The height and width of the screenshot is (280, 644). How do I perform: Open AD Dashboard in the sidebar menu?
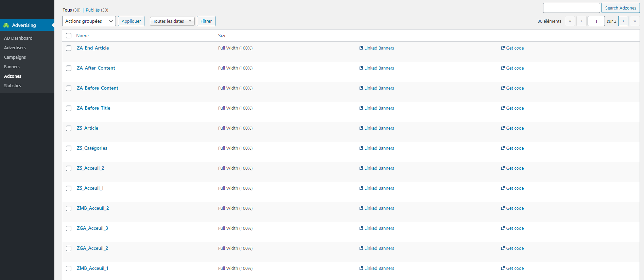(18, 38)
